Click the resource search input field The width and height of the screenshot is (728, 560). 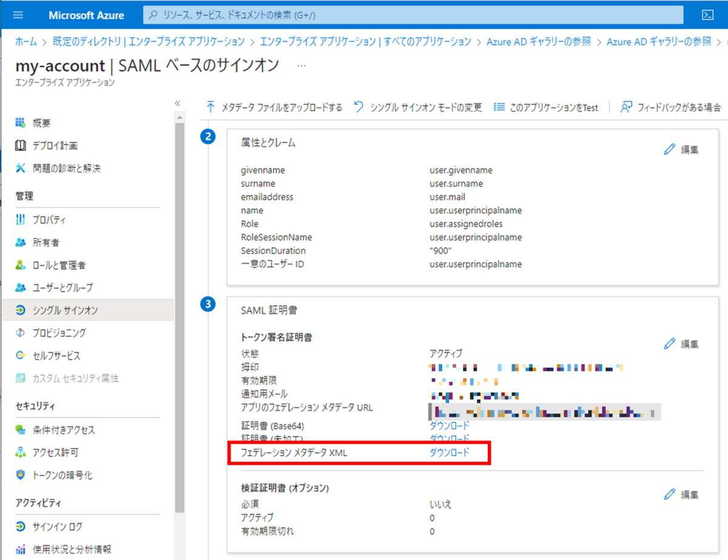414,15
